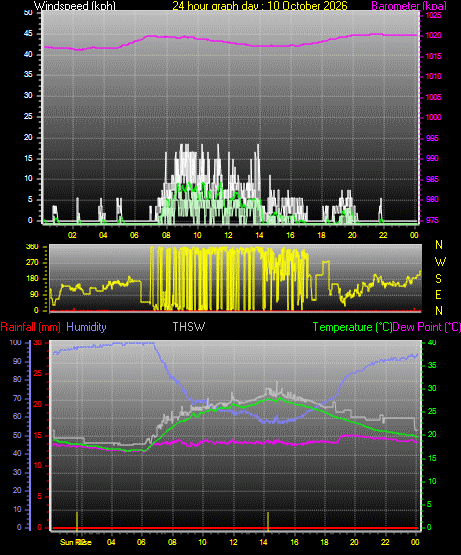Click the Sun Rise label on bottom axis
The height and width of the screenshot is (555, 461).
tap(76, 542)
